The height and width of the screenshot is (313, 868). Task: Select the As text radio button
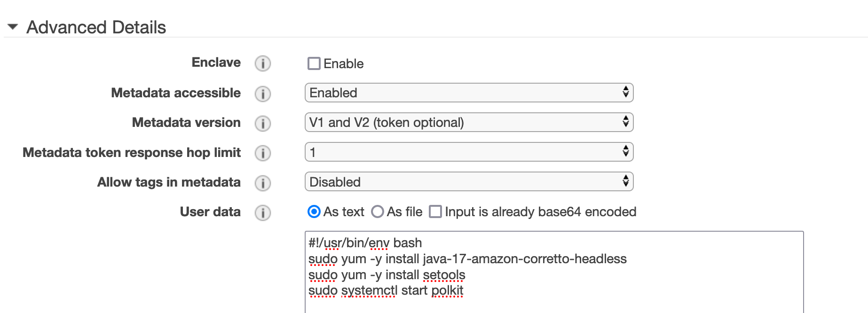(314, 212)
